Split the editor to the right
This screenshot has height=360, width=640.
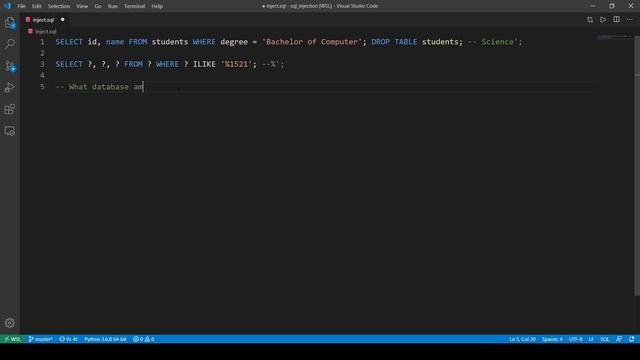[616, 20]
